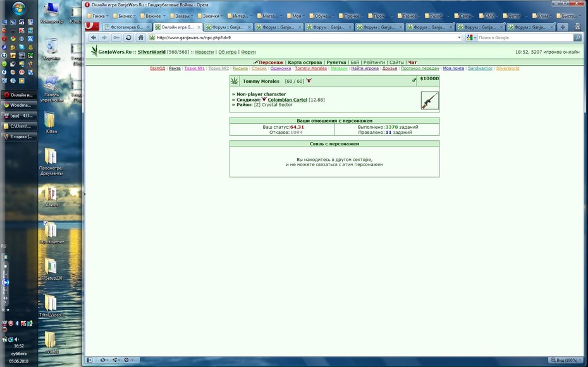Open the Найти игрока link

(x=365, y=68)
